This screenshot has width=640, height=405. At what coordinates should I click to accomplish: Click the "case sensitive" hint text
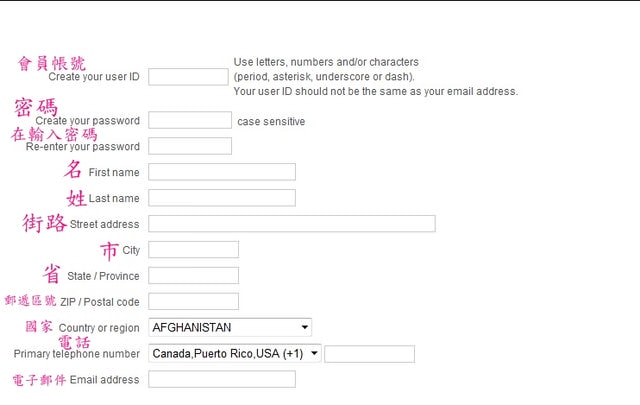point(271,122)
